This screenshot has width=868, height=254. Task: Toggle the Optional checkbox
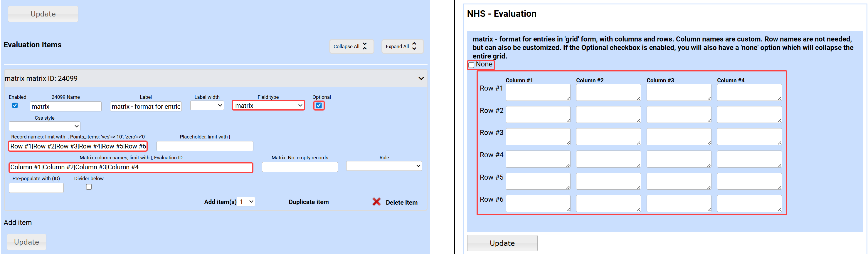point(319,106)
